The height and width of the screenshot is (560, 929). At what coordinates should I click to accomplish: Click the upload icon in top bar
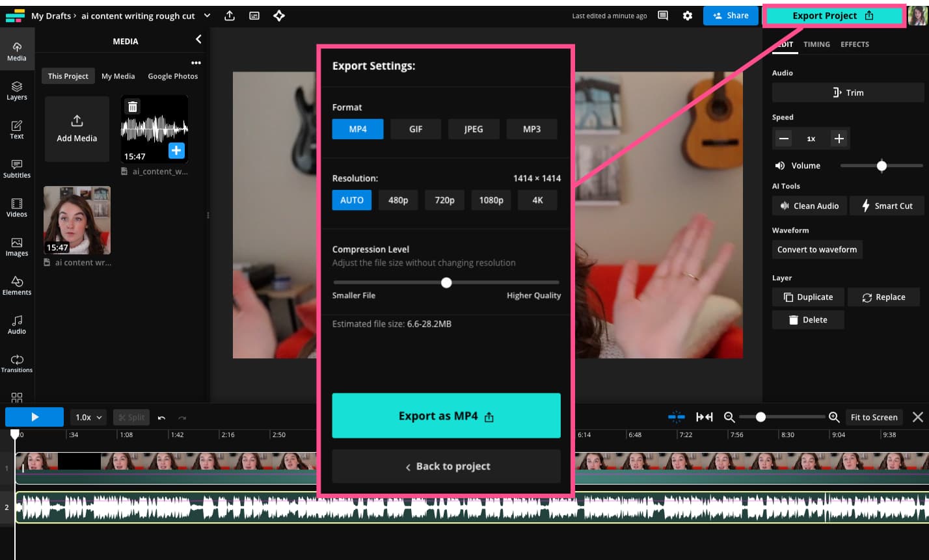tap(230, 16)
